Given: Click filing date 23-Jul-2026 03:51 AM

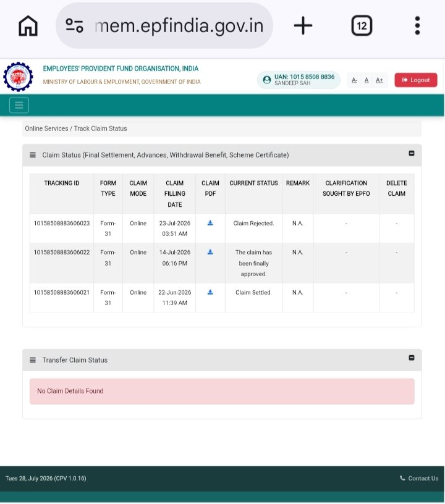Looking at the screenshot, I should (174, 229).
